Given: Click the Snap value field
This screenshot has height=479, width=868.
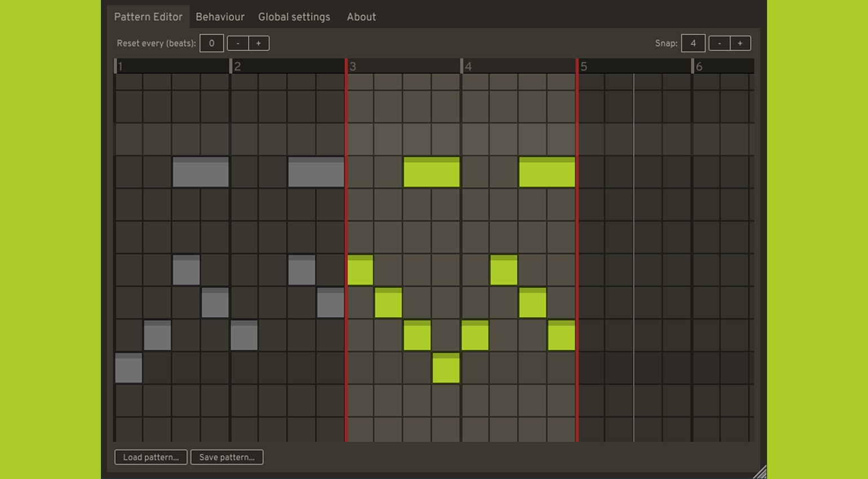Looking at the screenshot, I should coord(693,43).
